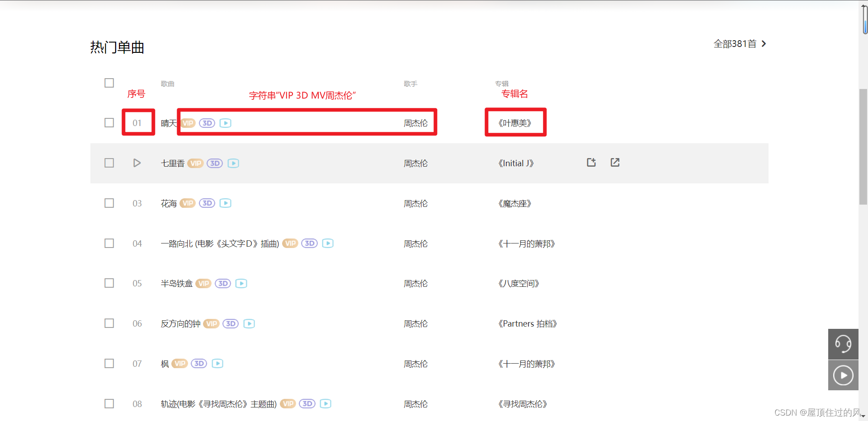Click the 3D badge next to 晴天

(x=207, y=123)
